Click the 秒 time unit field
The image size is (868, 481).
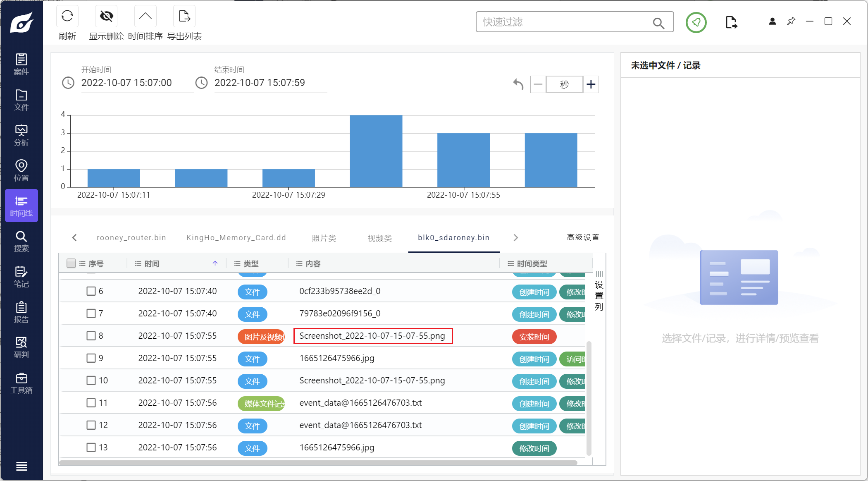565,84
